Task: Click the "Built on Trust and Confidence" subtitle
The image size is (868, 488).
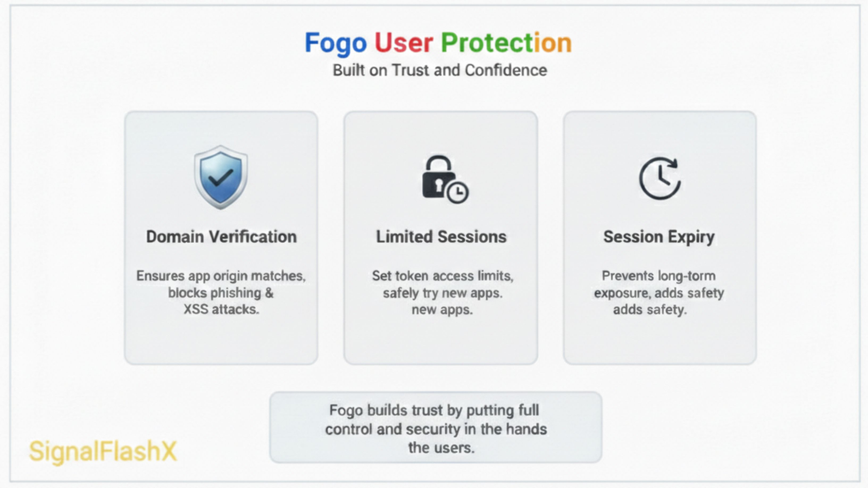Action: click(x=440, y=70)
